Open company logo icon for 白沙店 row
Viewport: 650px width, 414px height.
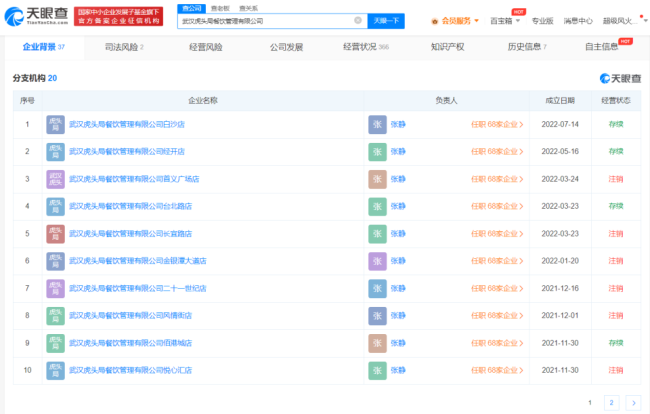56,124
